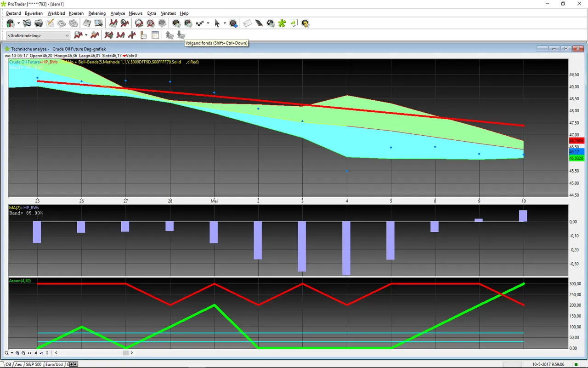
Task: Click the Volgend fonds down arrow icon
Action: [181, 35]
